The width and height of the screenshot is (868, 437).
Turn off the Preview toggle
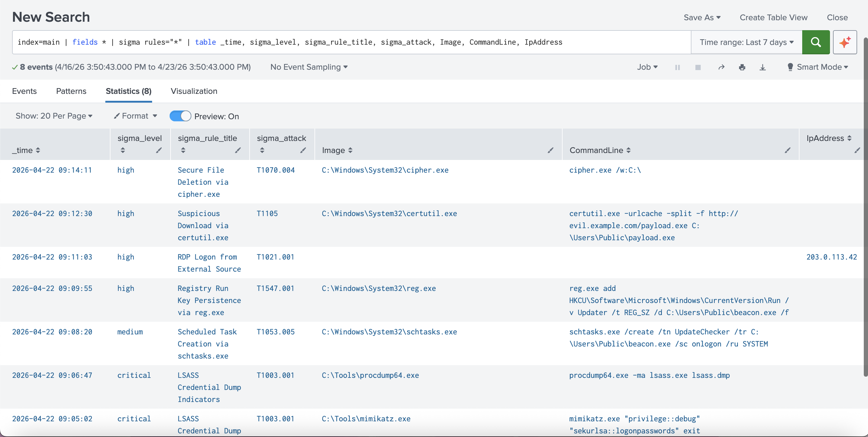[180, 116]
